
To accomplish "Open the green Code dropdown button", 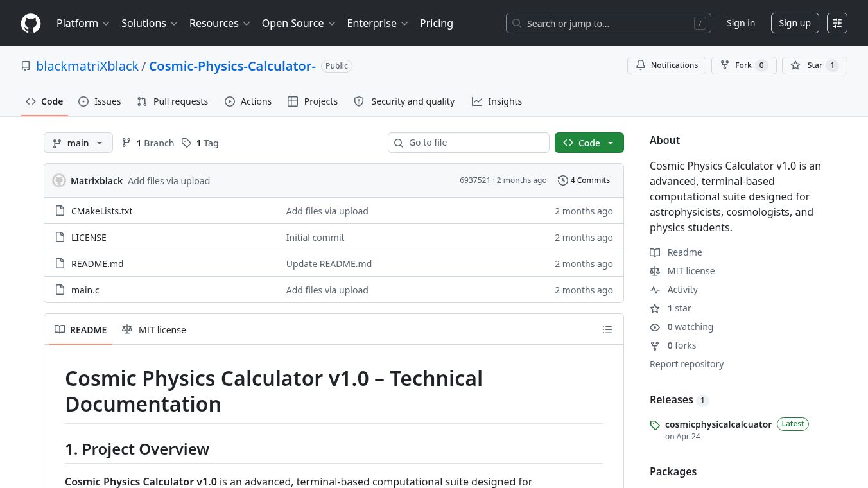I will click(x=589, y=143).
